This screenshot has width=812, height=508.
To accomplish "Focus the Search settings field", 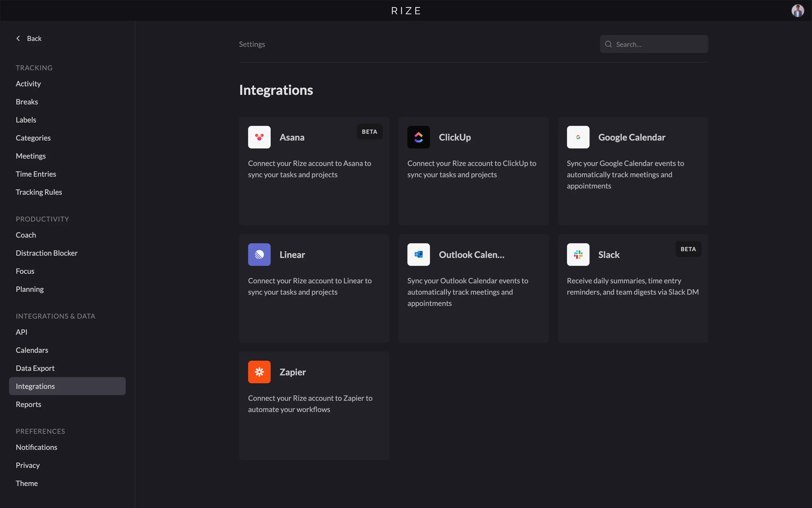I will 654,44.
